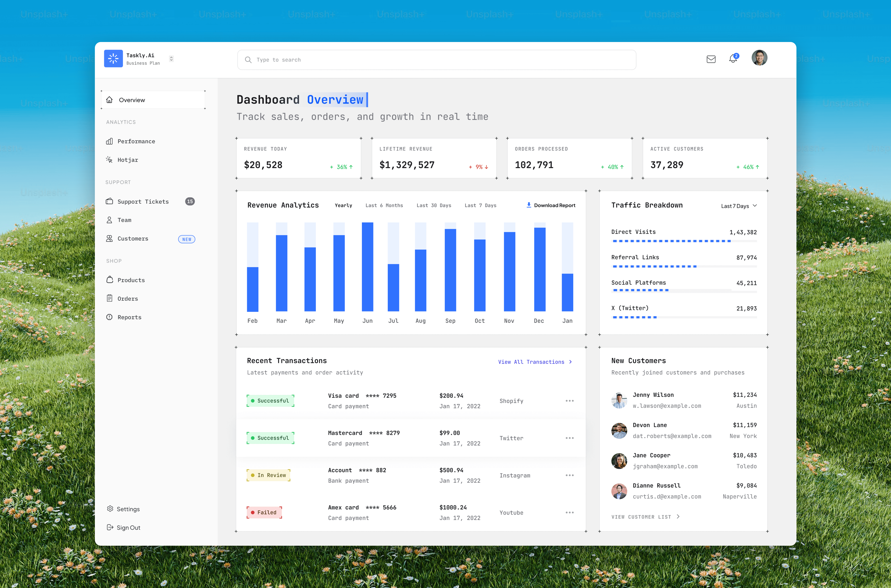Image resolution: width=891 pixels, height=588 pixels.
Task: Open Hotjar from the sidebar
Action: [x=128, y=160]
